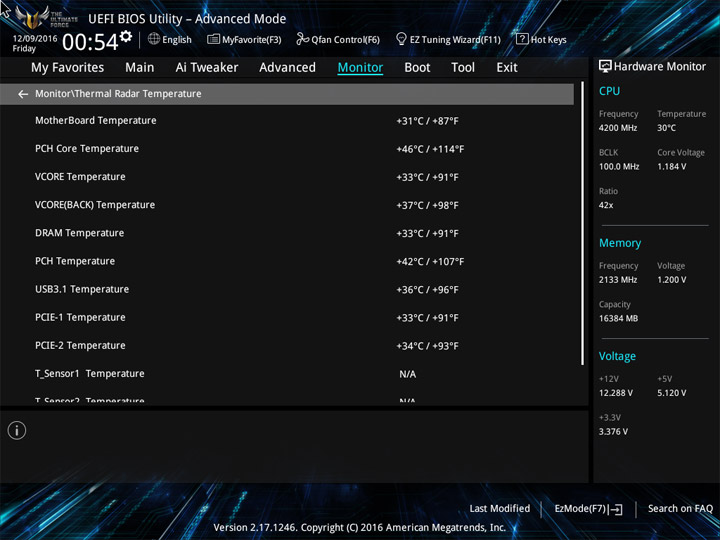Open My Favorites tab
This screenshot has width=720, height=540.
(68, 68)
